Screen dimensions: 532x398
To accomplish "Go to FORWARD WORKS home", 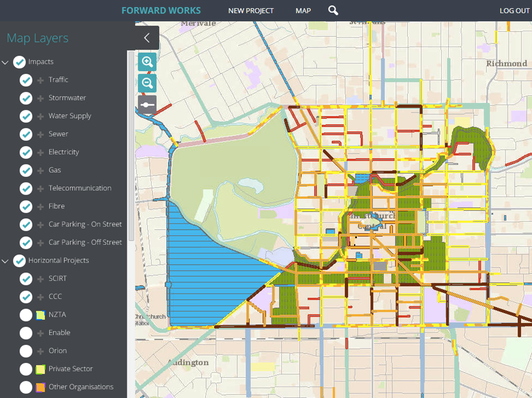I will click(161, 10).
